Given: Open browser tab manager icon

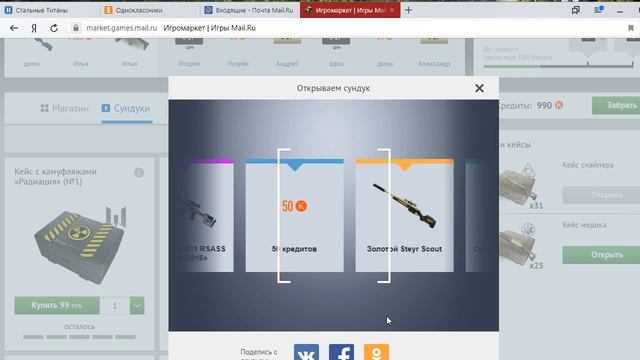Looking at the screenshot, I should point(576,10).
